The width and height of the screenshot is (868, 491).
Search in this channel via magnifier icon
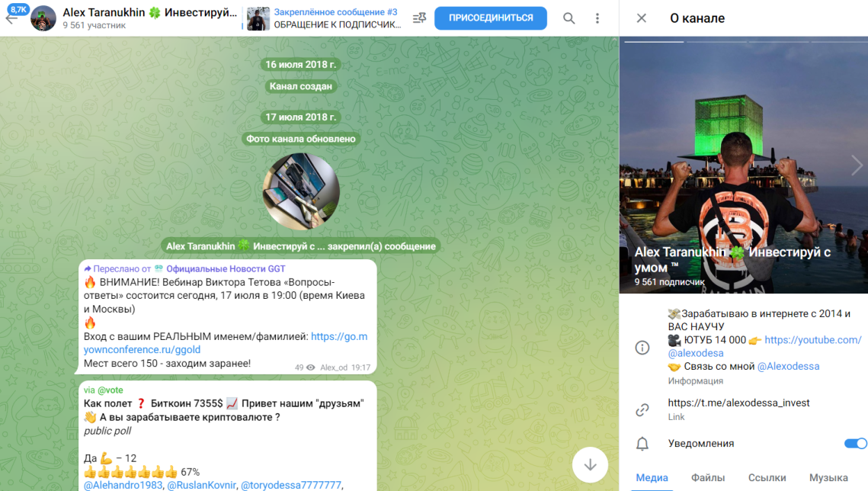pyautogui.click(x=569, y=18)
